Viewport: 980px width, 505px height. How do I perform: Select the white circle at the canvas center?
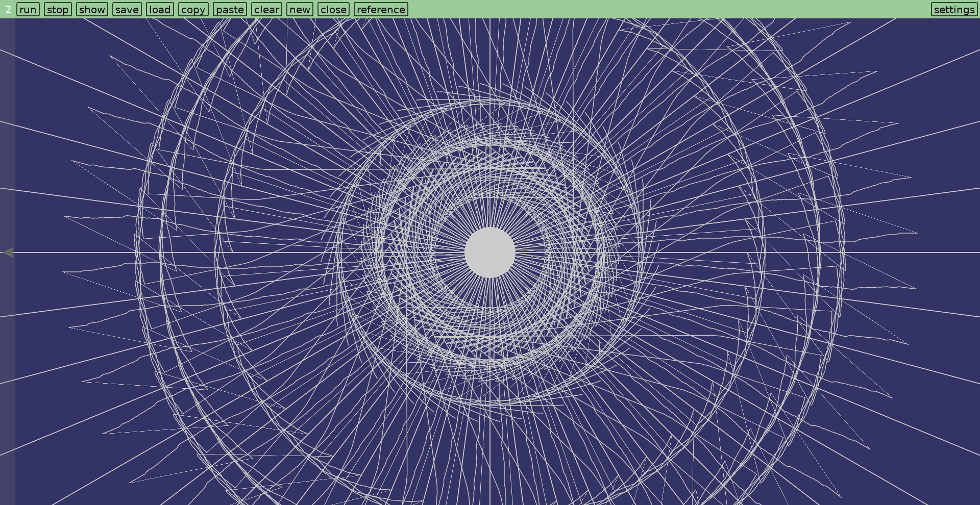pyautogui.click(x=492, y=251)
